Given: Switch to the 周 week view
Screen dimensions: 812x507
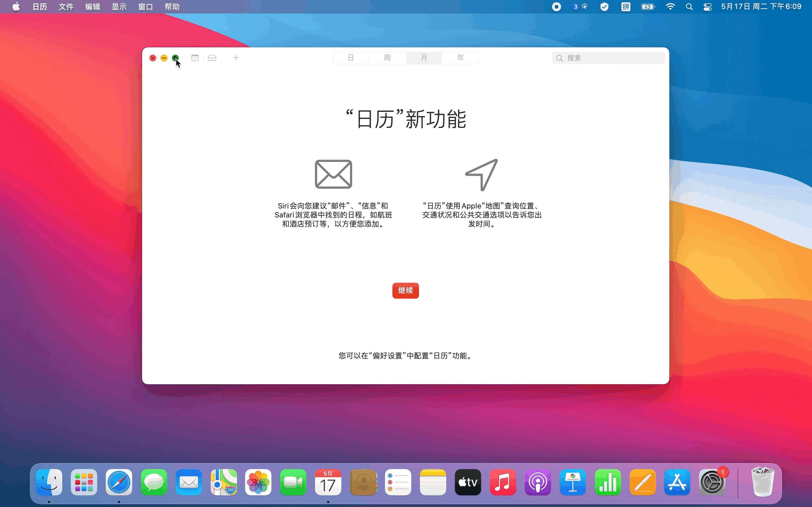Looking at the screenshot, I should click(x=387, y=58).
